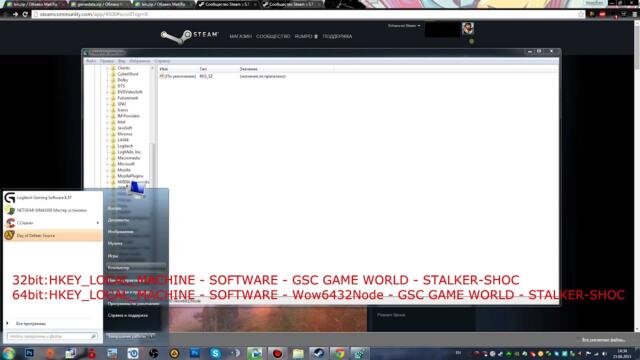This screenshot has width=640, height=360.
Task: Expand the MozillaPlugins registry key
Action: click(108, 176)
